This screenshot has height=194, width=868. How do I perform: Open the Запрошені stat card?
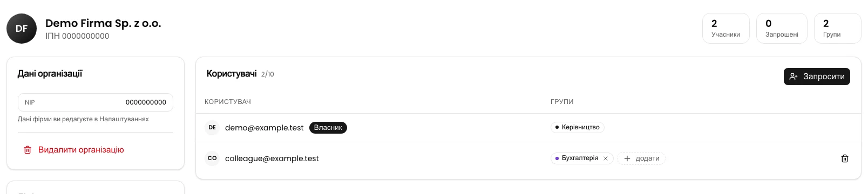pos(782,29)
